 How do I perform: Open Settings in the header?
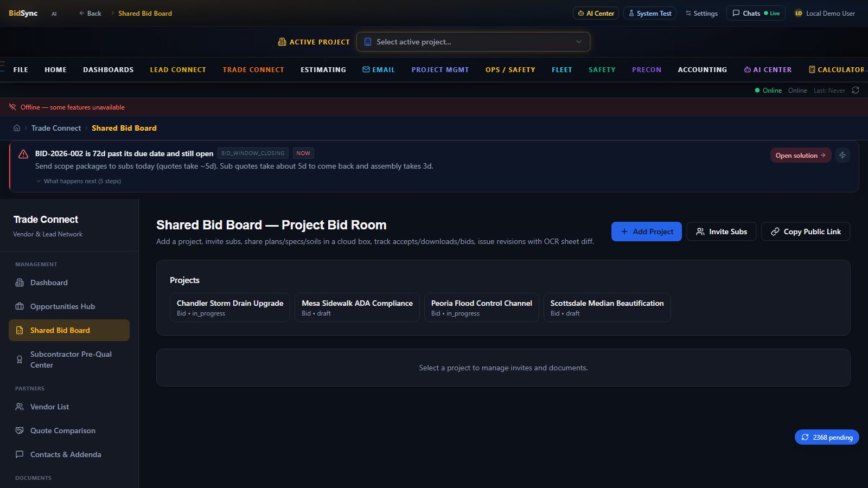click(701, 13)
